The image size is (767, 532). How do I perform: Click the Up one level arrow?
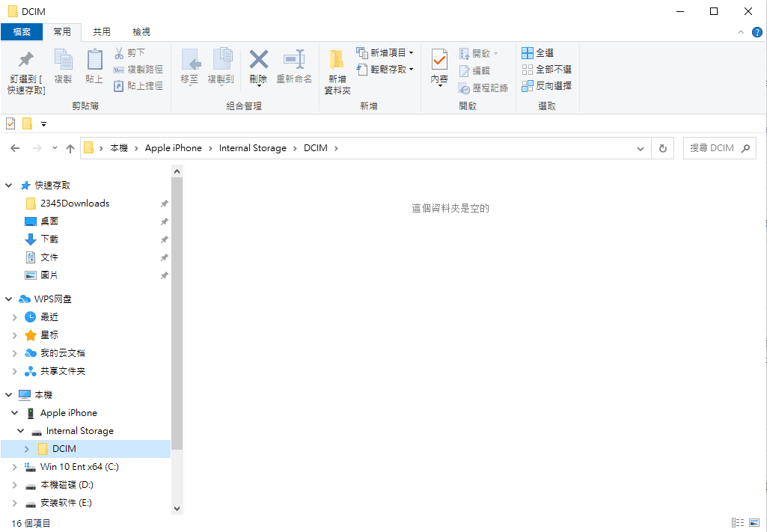(x=70, y=148)
